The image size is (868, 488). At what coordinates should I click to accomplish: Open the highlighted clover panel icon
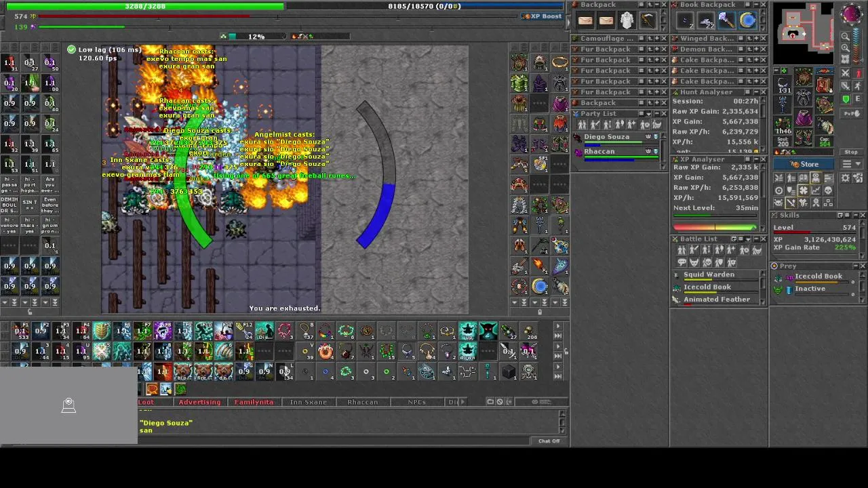804,190
